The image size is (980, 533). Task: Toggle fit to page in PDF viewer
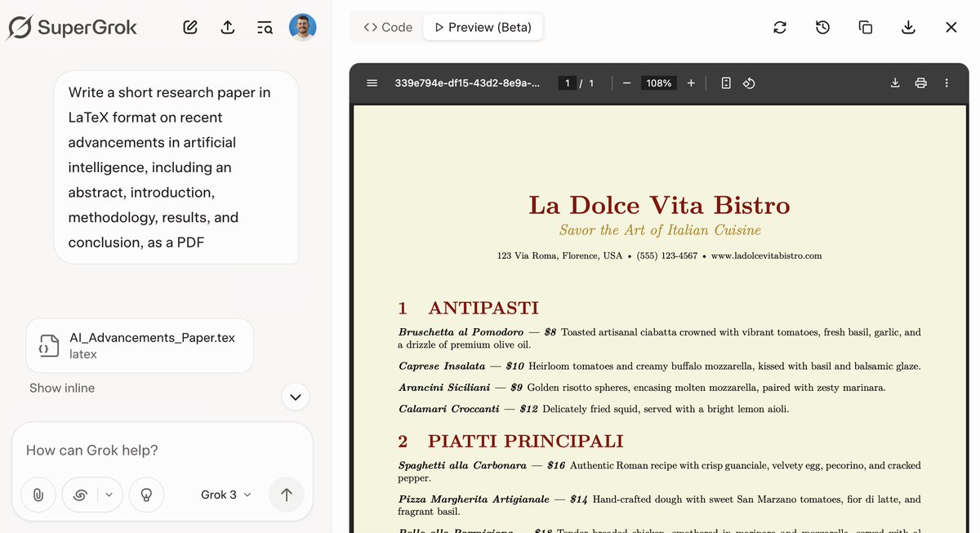[x=726, y=82]
